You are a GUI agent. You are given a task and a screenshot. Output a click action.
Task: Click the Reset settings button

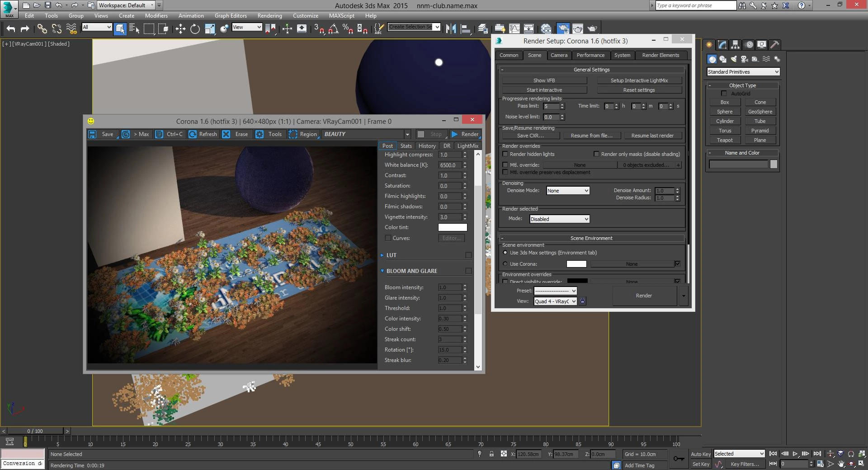pyautogui.click(x=639, y=90)
